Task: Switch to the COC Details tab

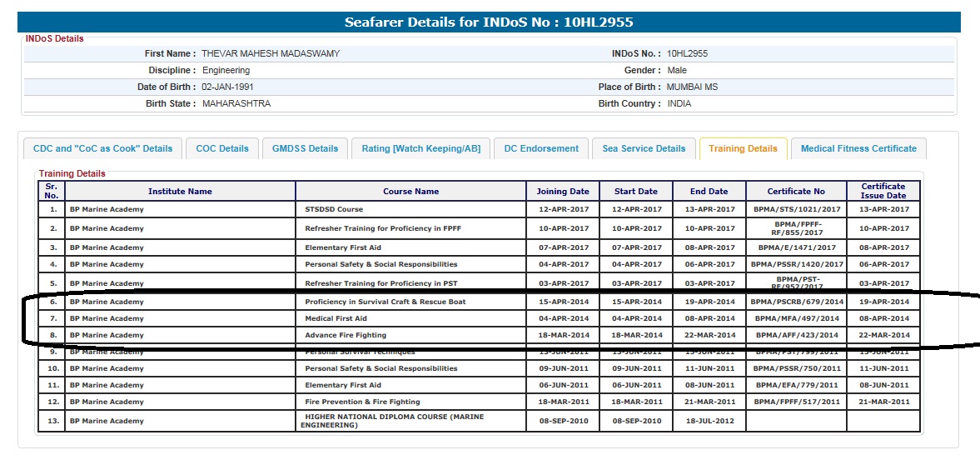Action: [x=222, y=148]
